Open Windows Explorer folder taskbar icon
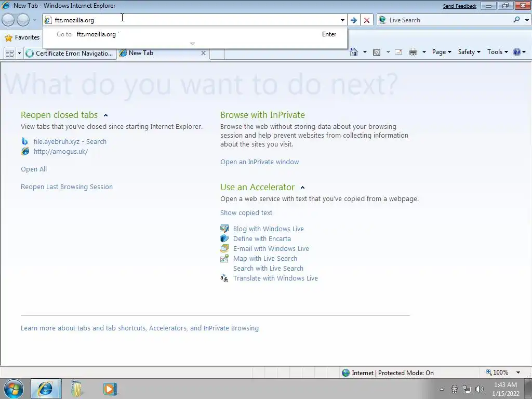 pyautogui.click(x=77, y=389)
